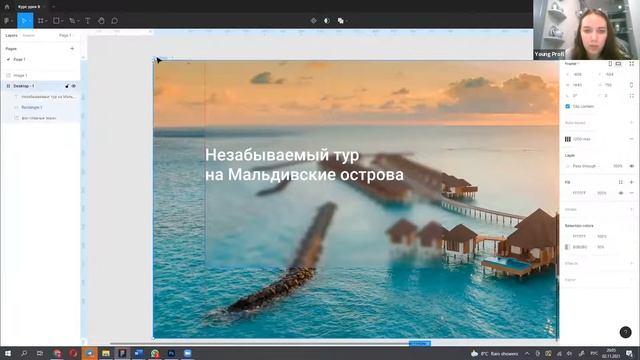This screenshot has height=360, width=640.
Task: Toggle the fill visibility eye
Action: 621,193
